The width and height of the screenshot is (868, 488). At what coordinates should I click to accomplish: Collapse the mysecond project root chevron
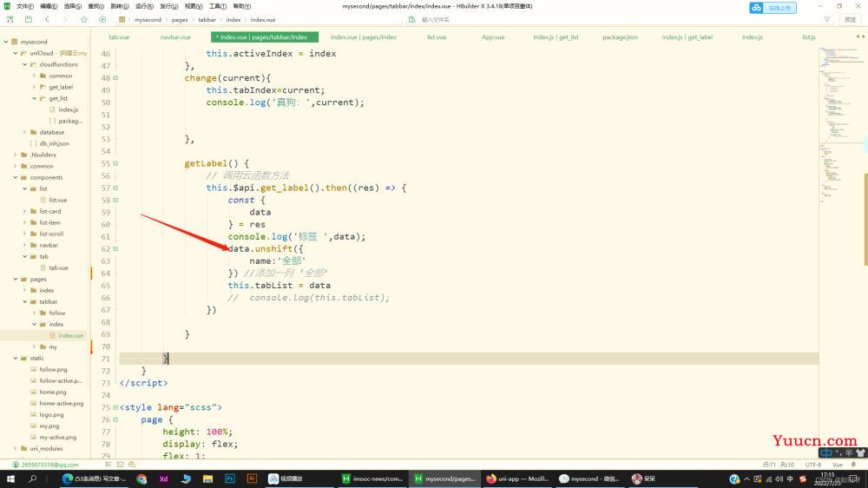[x=6, y=42]
